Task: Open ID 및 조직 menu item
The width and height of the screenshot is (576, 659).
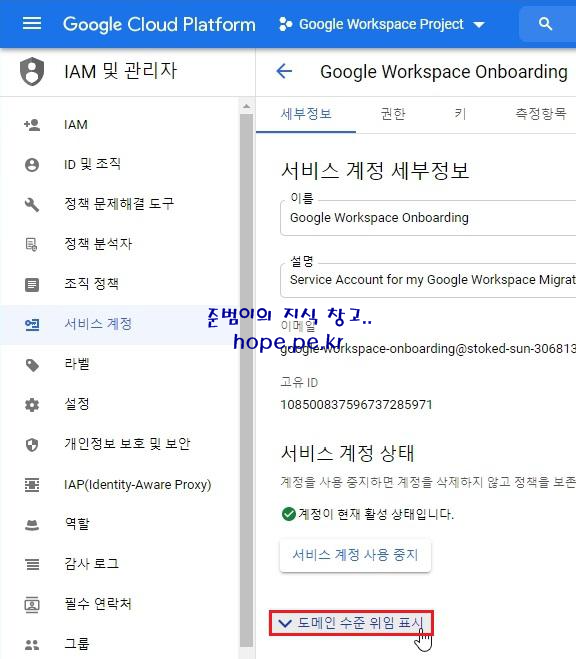Action: [120, 164]
